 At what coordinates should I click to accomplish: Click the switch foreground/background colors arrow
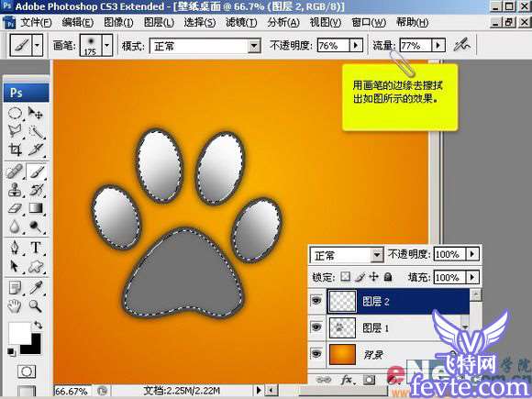[38, 325]
